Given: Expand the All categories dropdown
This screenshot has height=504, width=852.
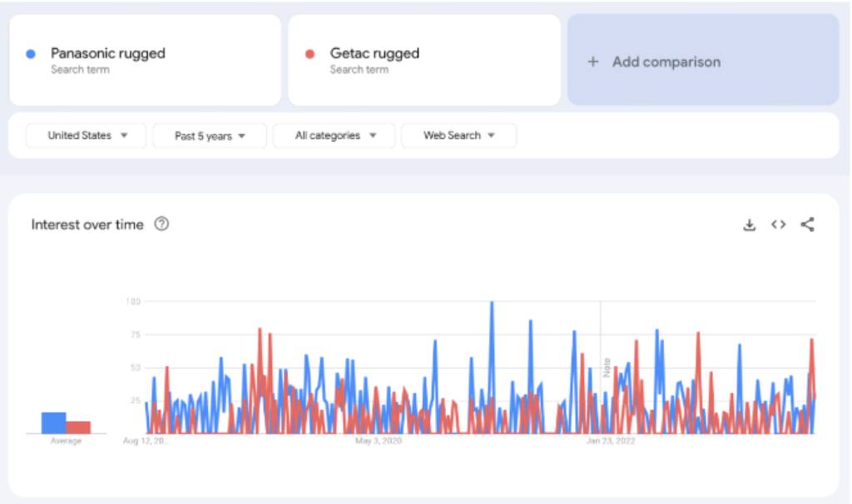Looking at the screenshot, I should pos(334,136).
